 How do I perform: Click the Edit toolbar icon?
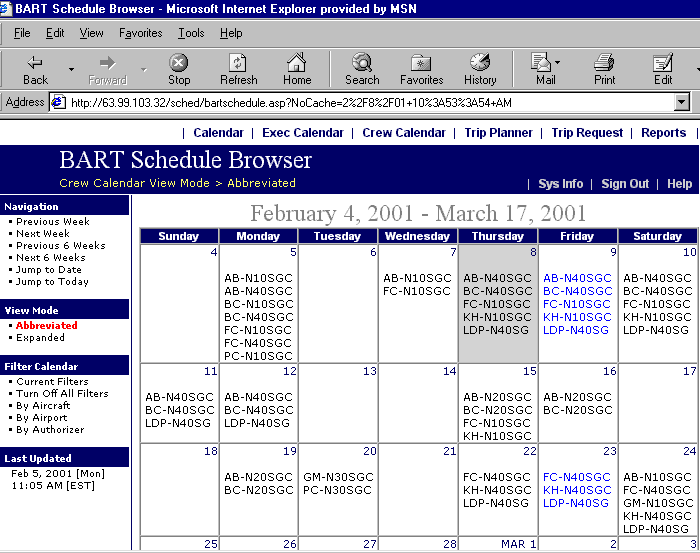(x=663, y=69)
